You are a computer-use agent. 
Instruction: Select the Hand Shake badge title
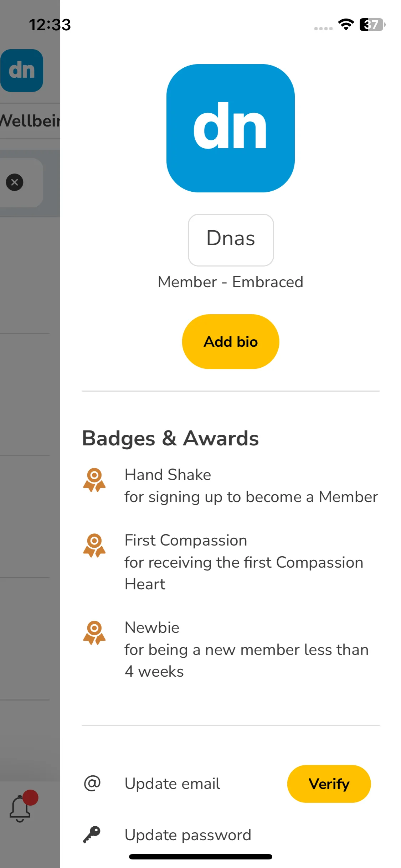[168, 475]
